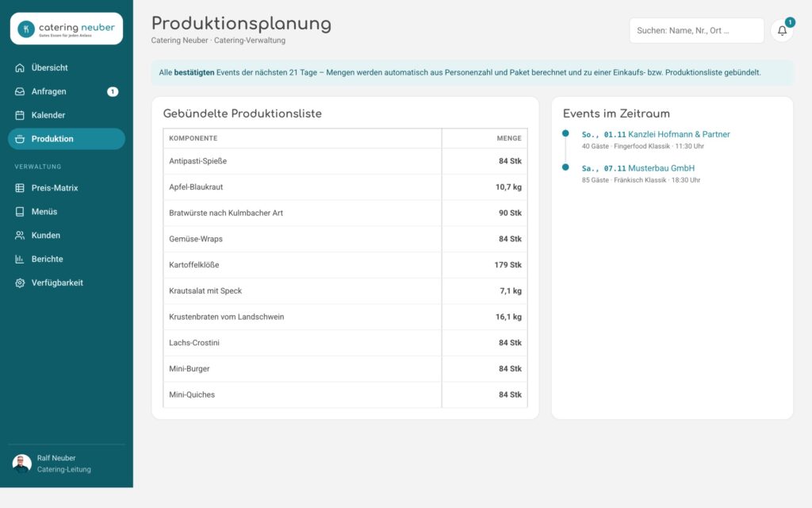Open notifications via the bell icon

coord(782,31)
